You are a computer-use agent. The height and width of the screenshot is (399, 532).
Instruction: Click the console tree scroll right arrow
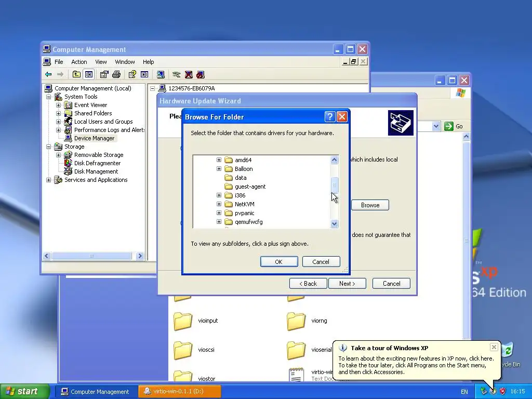point(140,256)
